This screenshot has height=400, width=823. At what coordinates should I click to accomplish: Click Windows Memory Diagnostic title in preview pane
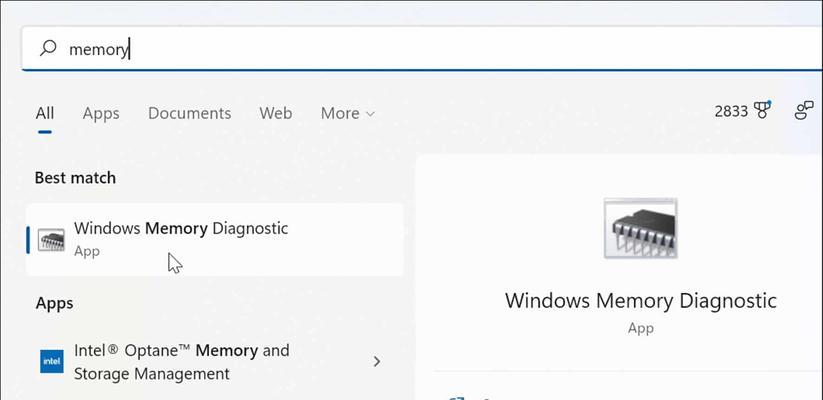(x=640, y=301)
